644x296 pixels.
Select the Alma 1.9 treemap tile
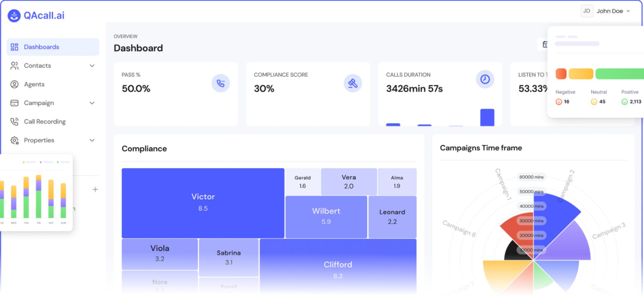[x=397, y=182]
